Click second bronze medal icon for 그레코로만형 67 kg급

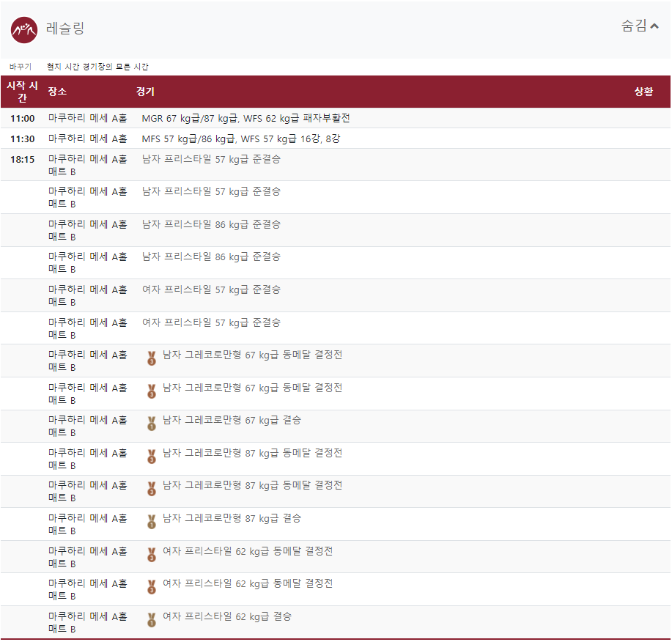(x=152, y=391)
